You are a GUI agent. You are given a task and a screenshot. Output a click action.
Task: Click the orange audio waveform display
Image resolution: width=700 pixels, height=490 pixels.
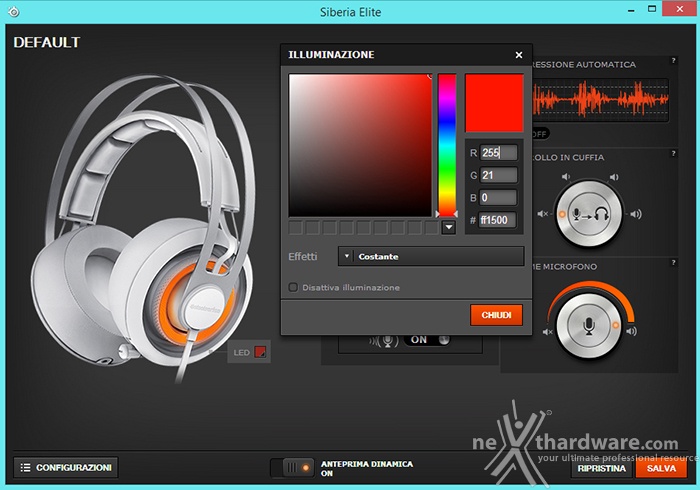(x=600, y=100)
